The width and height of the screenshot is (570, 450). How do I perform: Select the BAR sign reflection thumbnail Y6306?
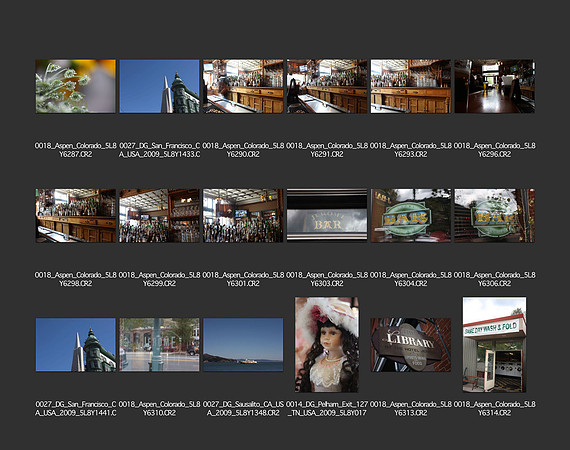(x=495, y=216)
